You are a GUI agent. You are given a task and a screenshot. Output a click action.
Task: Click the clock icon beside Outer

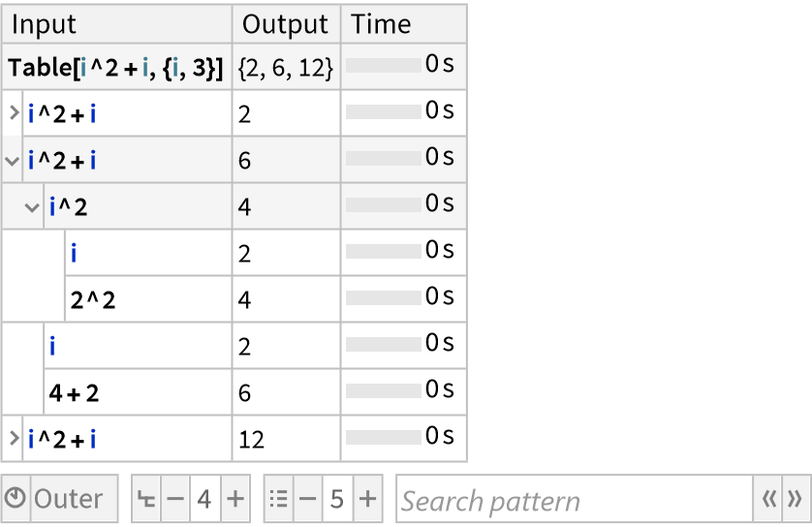coord(16,499)
